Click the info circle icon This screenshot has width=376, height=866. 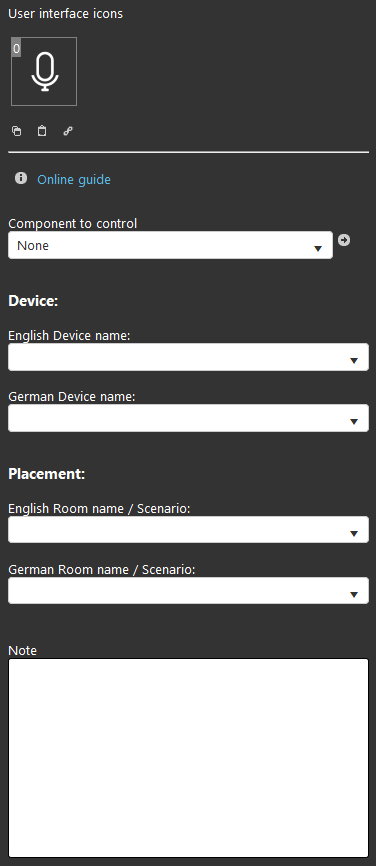pos(21,178)
